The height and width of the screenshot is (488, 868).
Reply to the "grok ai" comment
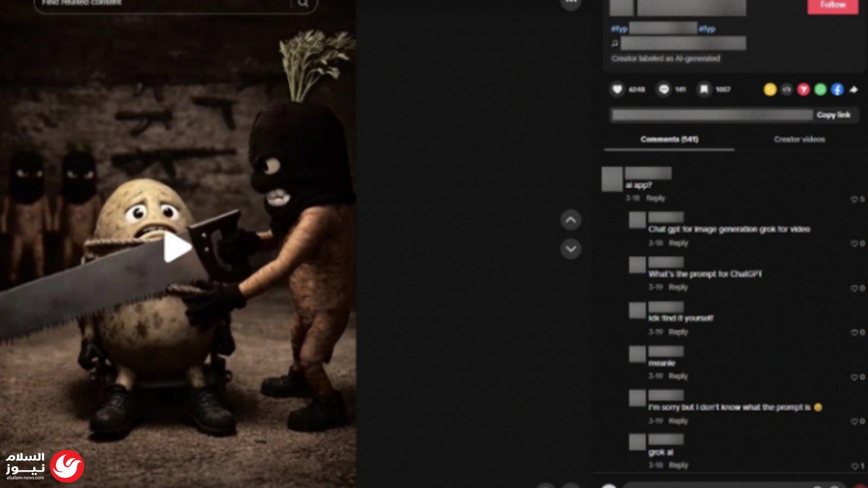(678, 465)
